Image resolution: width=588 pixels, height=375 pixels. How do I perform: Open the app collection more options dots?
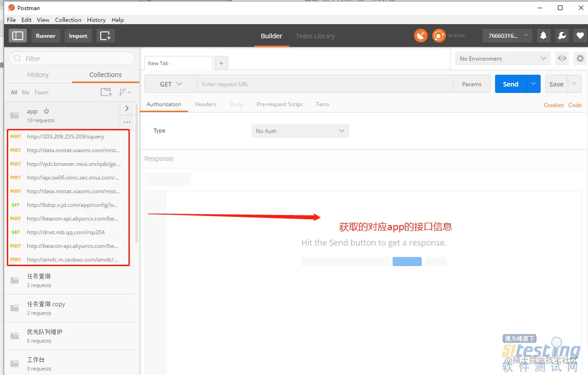tap(127, 122)
